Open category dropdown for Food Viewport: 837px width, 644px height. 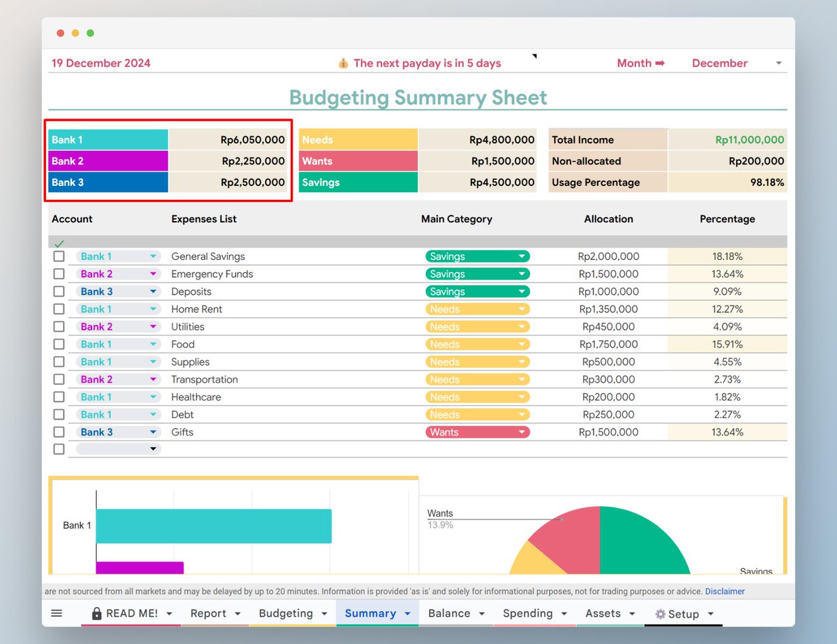(521, 344)
